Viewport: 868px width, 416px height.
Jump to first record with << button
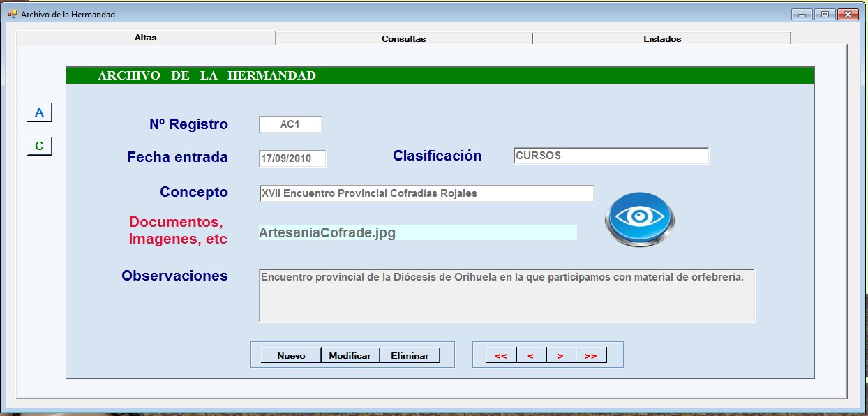tap(500, 355)
